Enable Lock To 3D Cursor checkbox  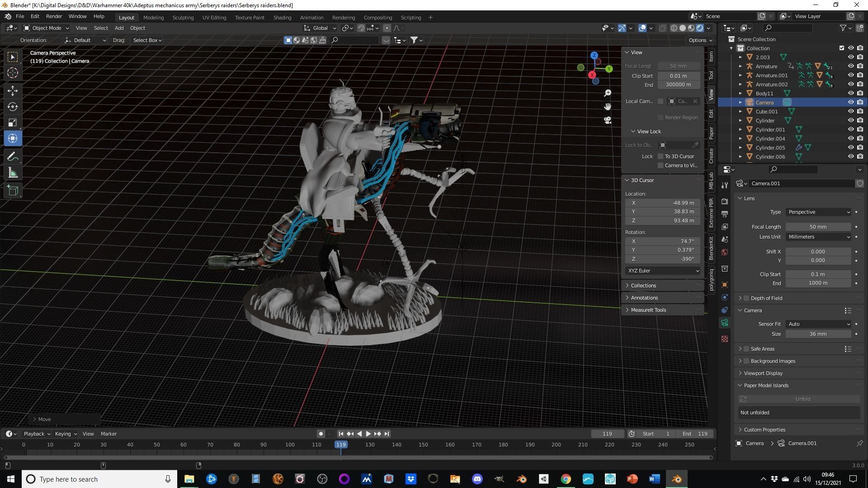click(660, 156)
